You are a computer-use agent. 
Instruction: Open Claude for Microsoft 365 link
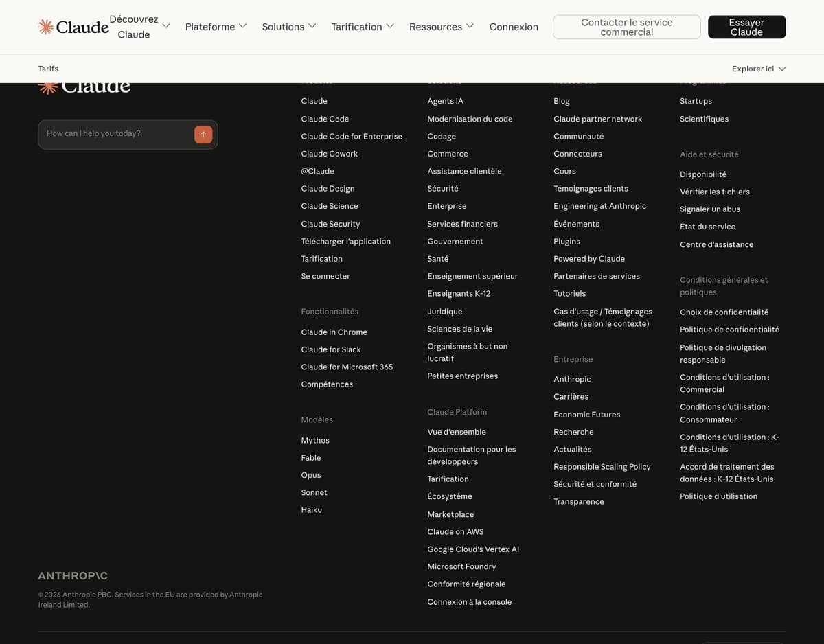click(x=347, y=367)
